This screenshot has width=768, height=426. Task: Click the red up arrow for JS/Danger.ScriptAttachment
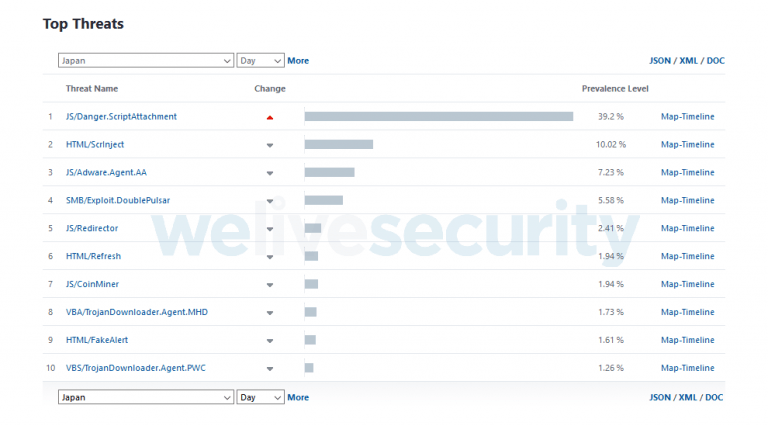click(270, 117)
